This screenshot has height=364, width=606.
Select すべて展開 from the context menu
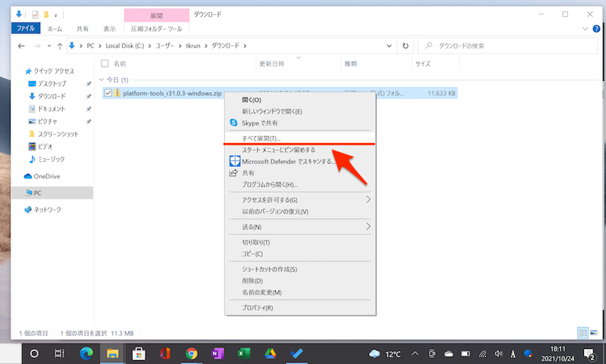261,138
